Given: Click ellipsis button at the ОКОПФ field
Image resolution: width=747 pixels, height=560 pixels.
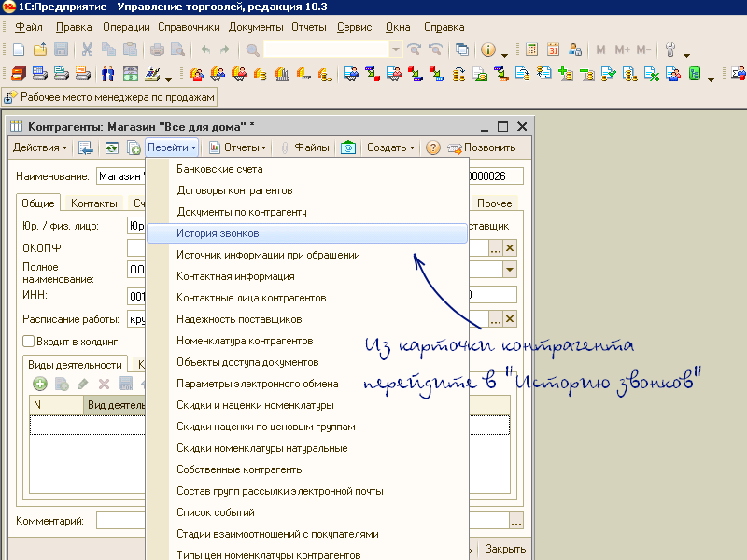Looking at the screenshot, I should point(496,248).
